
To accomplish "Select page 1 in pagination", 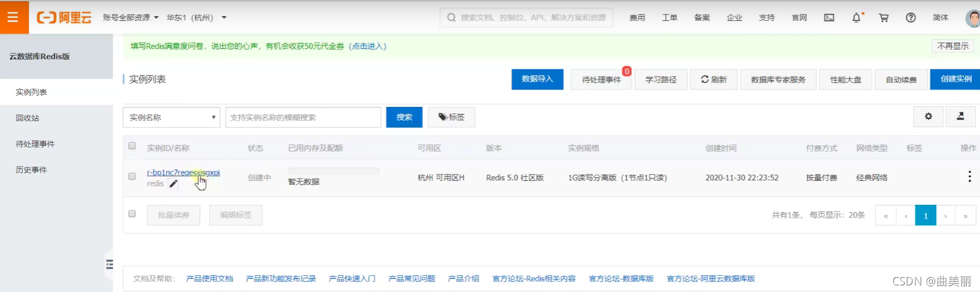I will (926, 216).
